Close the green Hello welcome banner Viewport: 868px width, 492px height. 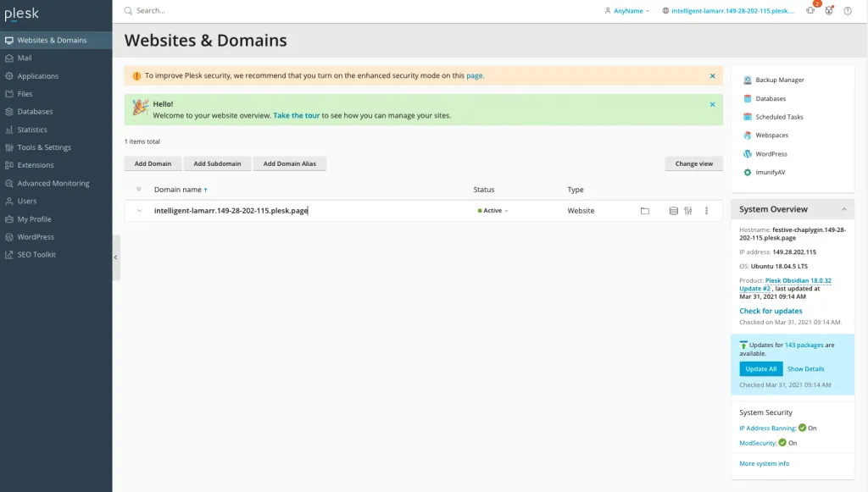click(x=712, y=104)
